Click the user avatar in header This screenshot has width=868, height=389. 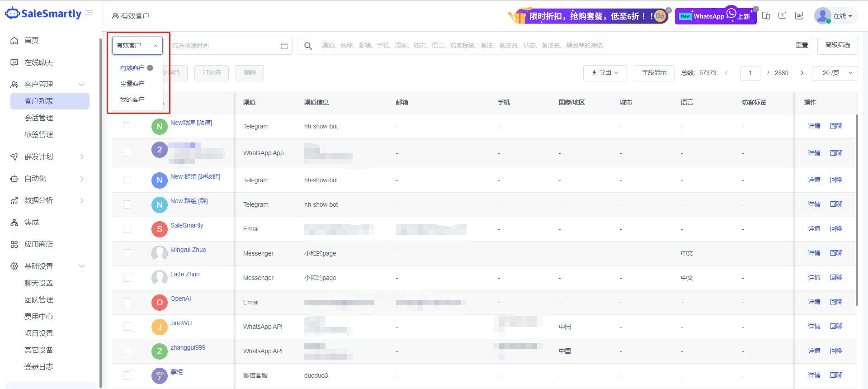(x=822, y=16)
